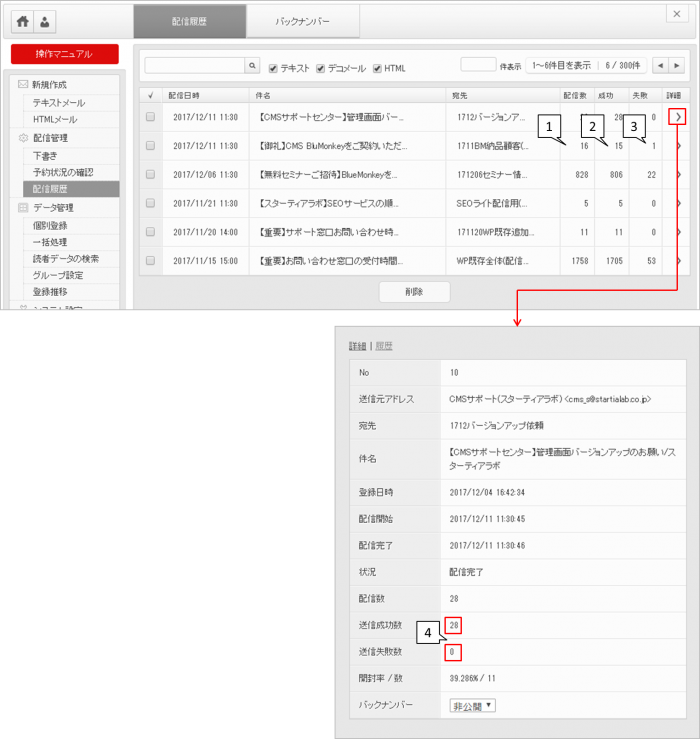Click the 件表示 count input field

click(478, 65)
